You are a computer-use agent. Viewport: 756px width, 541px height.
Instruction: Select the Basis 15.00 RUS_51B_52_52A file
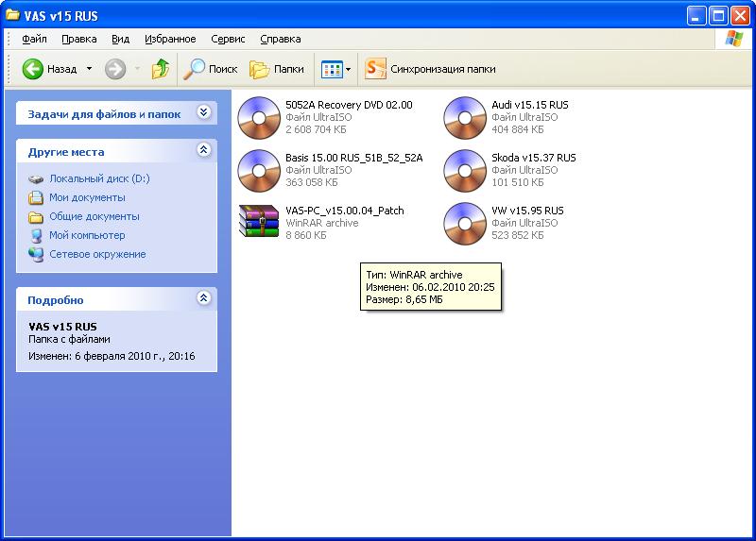click(x=258, y=170)
